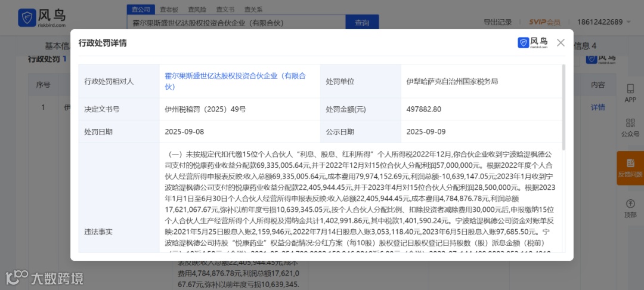644x290 pixels.
Task: Select the 查关系 search tab
Action: pos(253,9)
